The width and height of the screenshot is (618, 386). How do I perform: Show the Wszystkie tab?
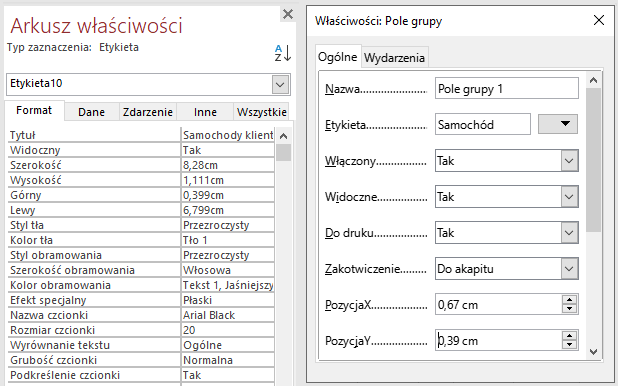(x=261, y=112)
